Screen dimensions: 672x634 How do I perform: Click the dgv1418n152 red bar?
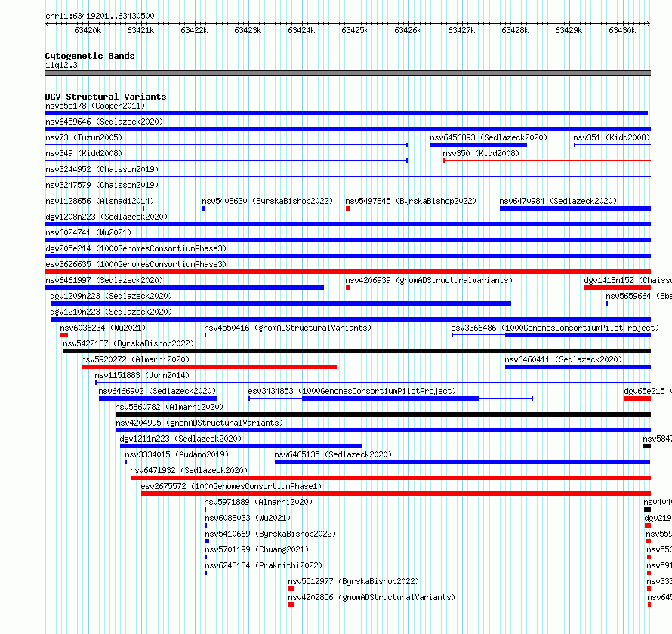[x=617, y=288]
